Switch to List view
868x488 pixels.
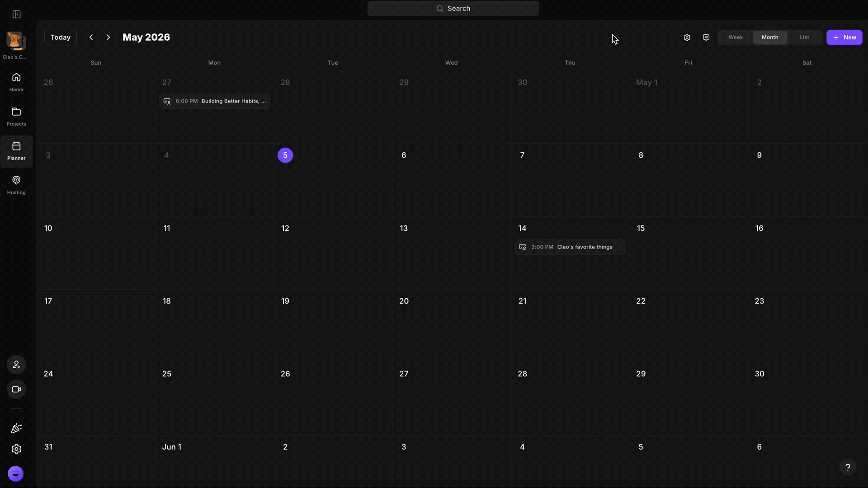coord(804,38)
